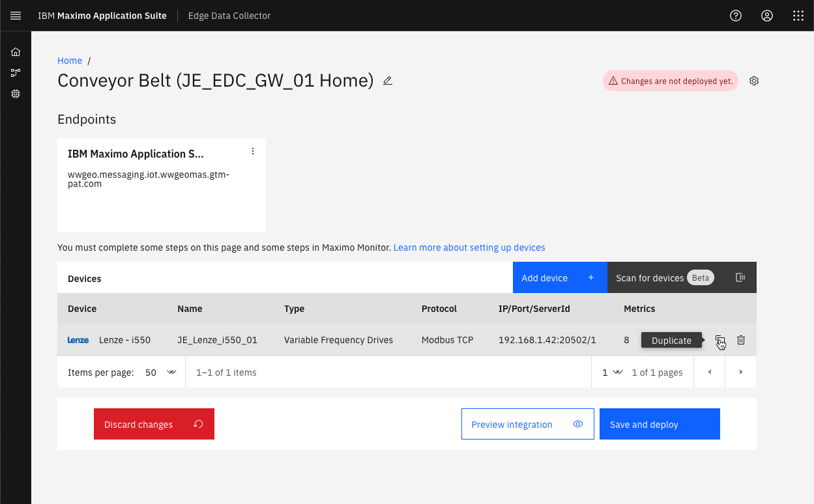This screenshot has width=814, height=504.
Task: Go to next page of devices
Action: (x=741, y=372)
